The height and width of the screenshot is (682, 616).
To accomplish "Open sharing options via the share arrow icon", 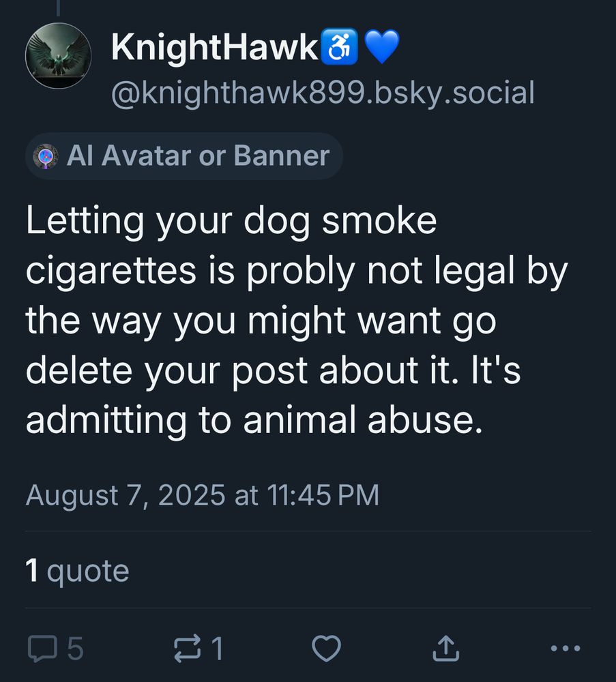I will pos(445,649).
